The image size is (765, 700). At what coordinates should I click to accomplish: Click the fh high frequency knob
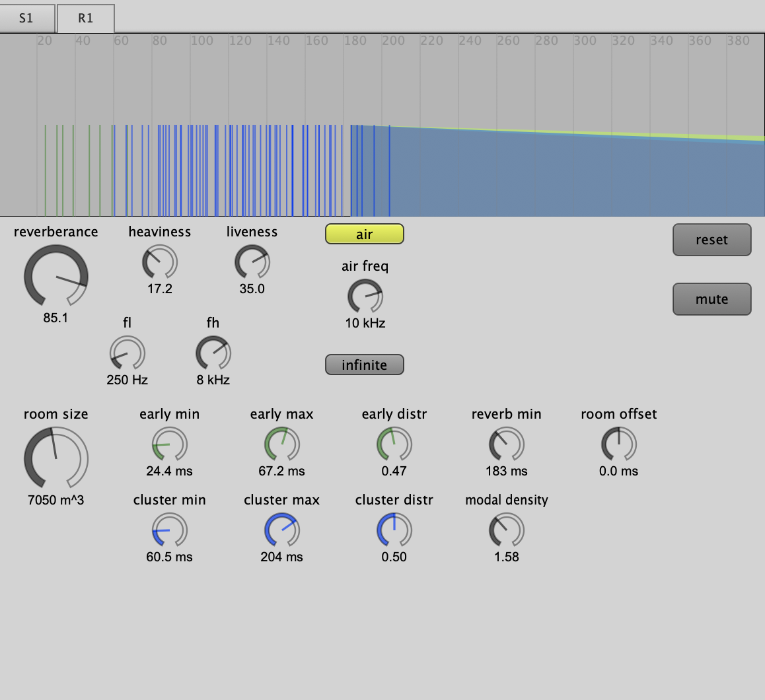point(213,353)
